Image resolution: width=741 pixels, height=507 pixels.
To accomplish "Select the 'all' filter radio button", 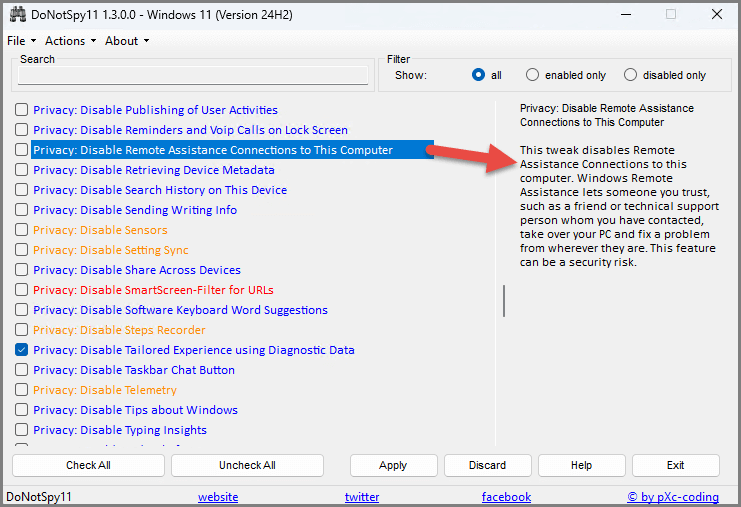I will click(x=480, y=75).
